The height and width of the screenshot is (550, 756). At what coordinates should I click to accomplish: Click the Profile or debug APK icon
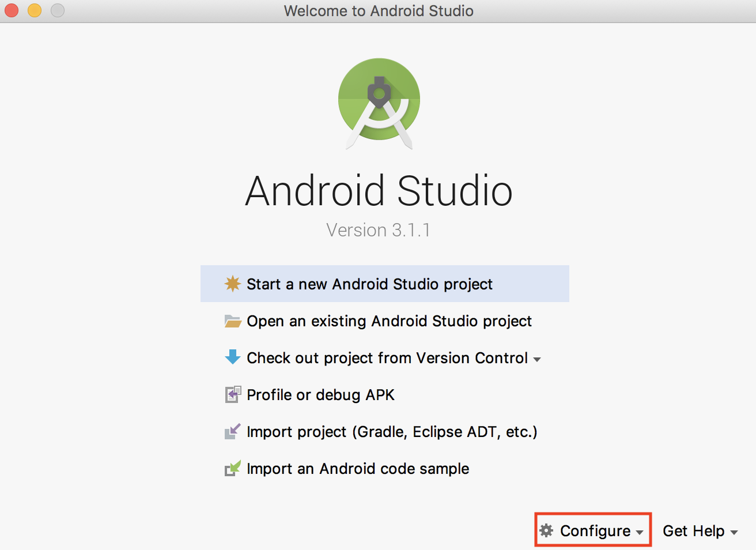click(233, 394)
